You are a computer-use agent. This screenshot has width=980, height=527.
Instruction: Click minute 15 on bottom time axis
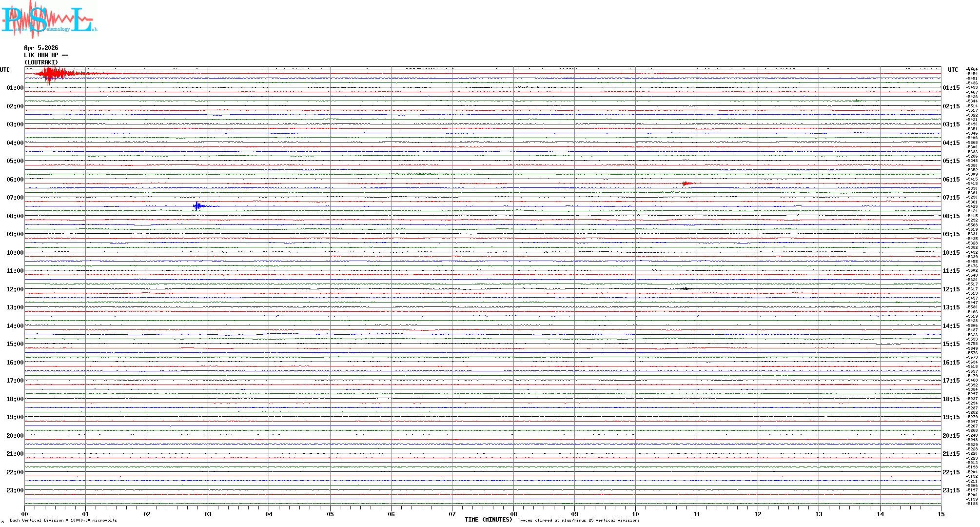pos(941,514)
